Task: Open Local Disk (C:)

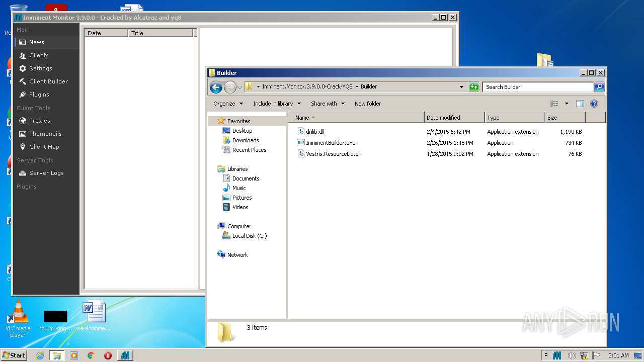Action: pyautogui.click(x=250, y=236)
